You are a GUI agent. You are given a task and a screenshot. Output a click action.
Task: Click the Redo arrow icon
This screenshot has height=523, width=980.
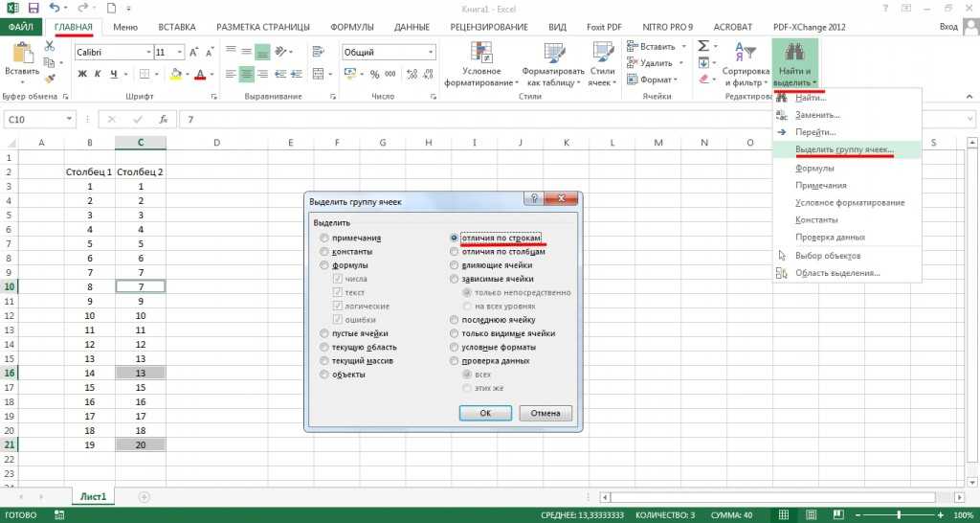coord(84,9)
